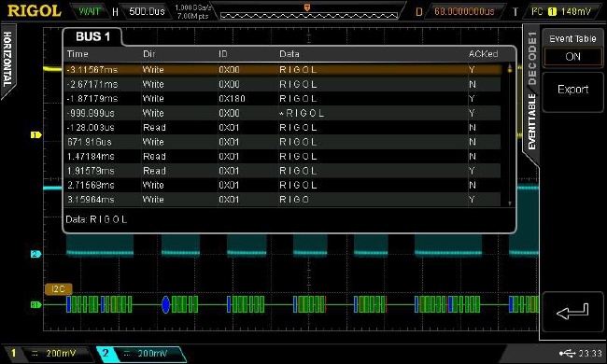Select the BUS 1 tab
This screenshot has width=607, height=364.
92,36
